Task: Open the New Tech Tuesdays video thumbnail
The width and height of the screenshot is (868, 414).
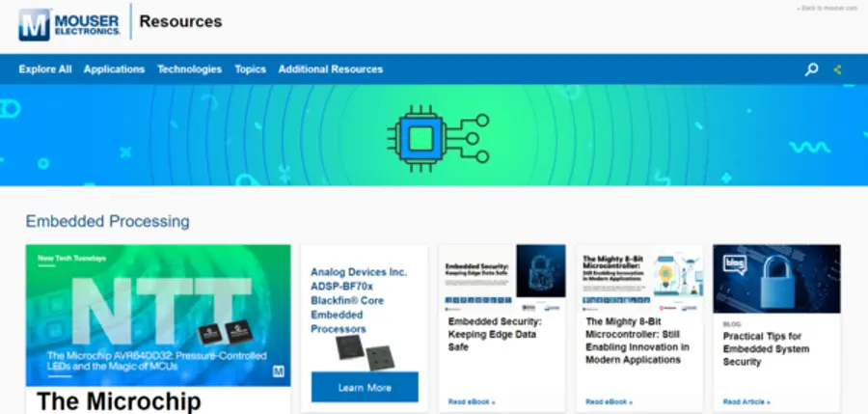Action: point(158,315)
